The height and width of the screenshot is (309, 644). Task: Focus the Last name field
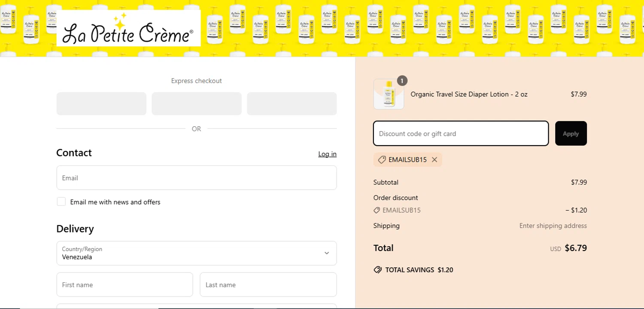click(268, 285)
